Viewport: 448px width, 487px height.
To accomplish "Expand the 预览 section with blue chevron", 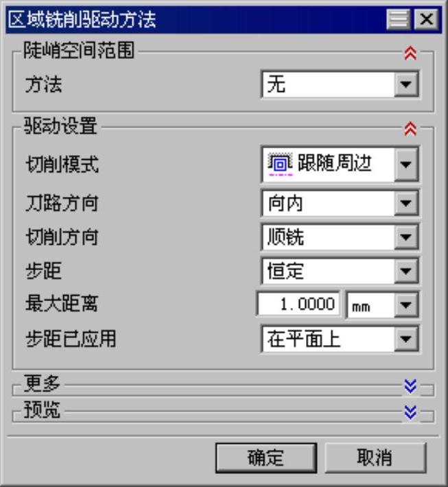I will 410,412.
